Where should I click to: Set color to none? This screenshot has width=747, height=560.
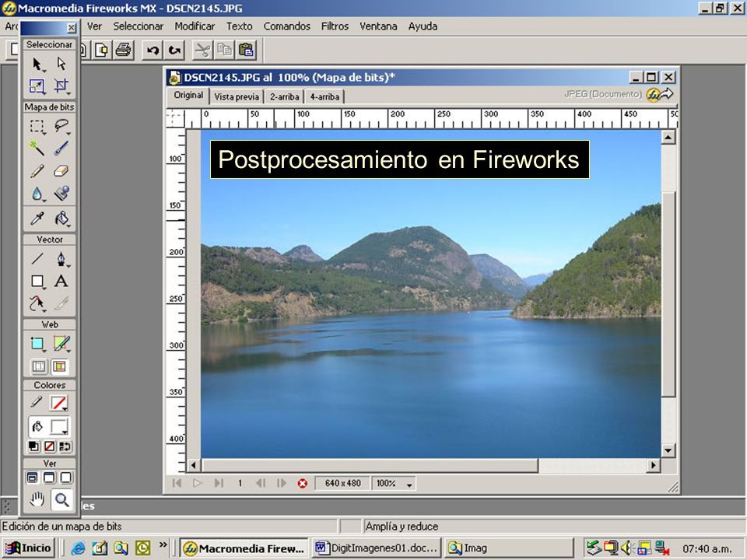(x=50, y=446)
